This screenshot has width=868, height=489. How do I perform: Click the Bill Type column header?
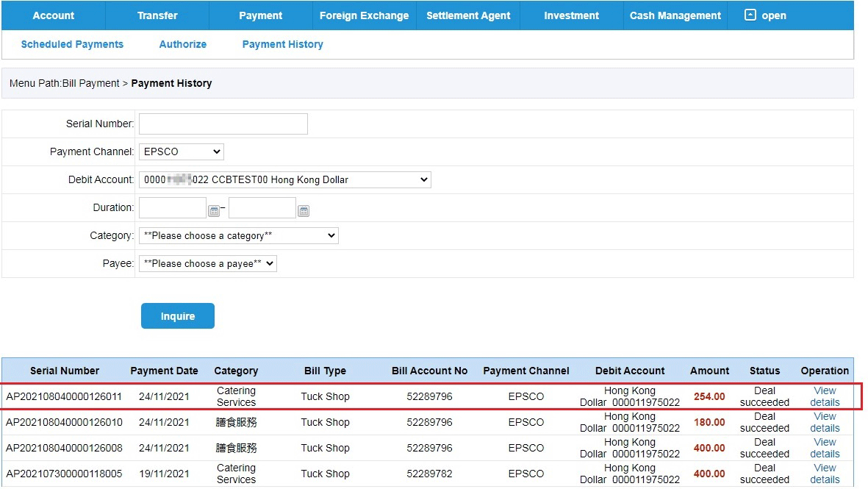click(x=325, y=371)
